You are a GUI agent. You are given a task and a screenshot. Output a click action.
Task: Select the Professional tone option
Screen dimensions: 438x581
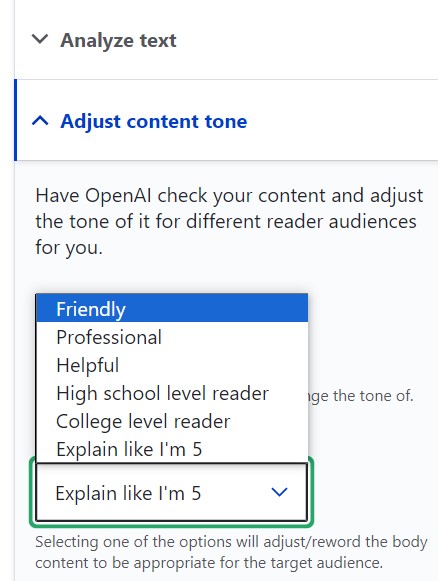(x=172, y=337)
